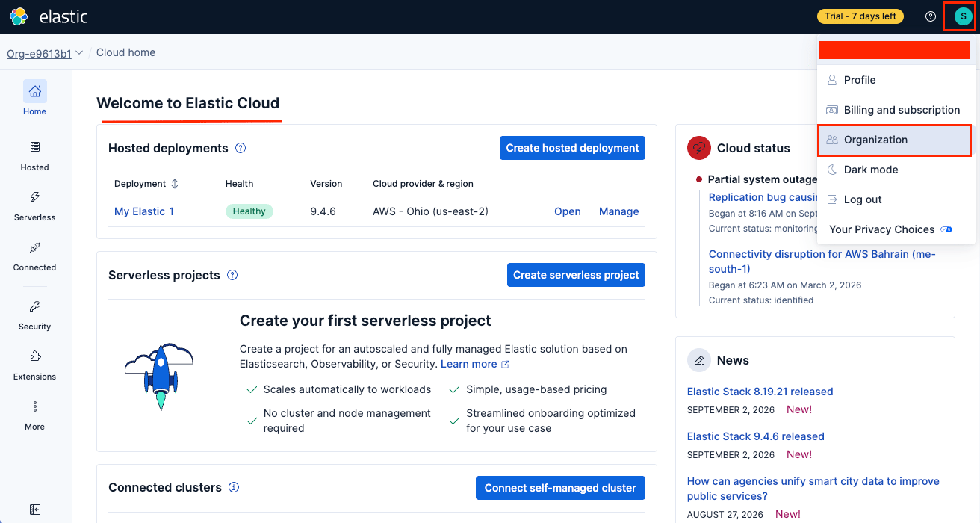Screen dimensions: 980x523
Task: Open Connectivity disruption AWS Bahrain link
Action: click(x=822, y=261)
